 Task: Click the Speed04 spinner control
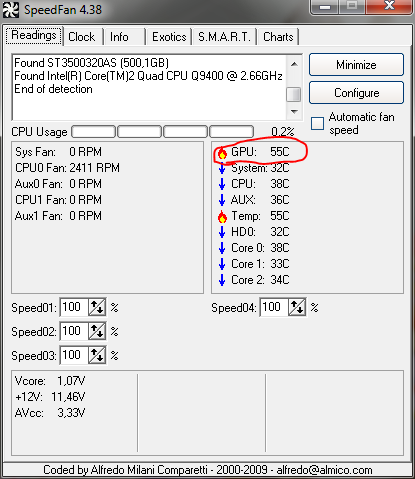[297, 307]
